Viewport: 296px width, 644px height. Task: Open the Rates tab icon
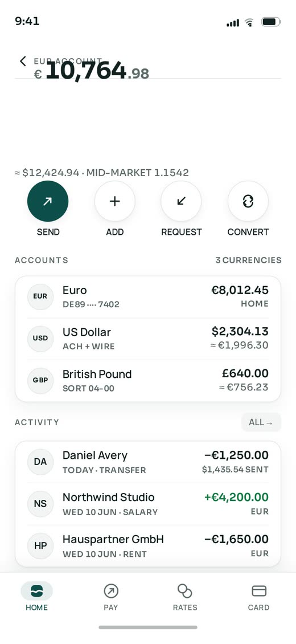(185, 591)
